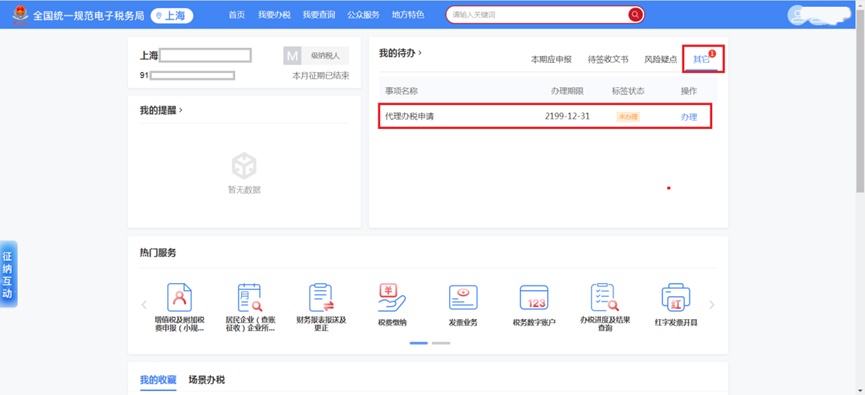
Task: Expand 我的提醒 section header
Action: click(x=161, y=110)
